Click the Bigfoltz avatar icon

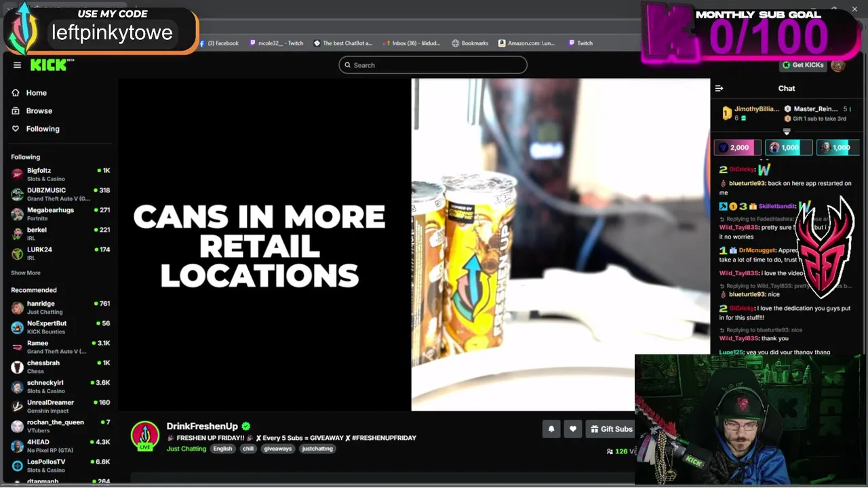point(17,175)
